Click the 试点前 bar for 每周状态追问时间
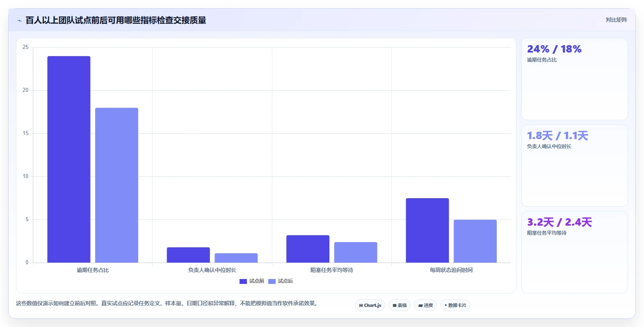Screen dimensions: 644x327 (x=427, y=230)
